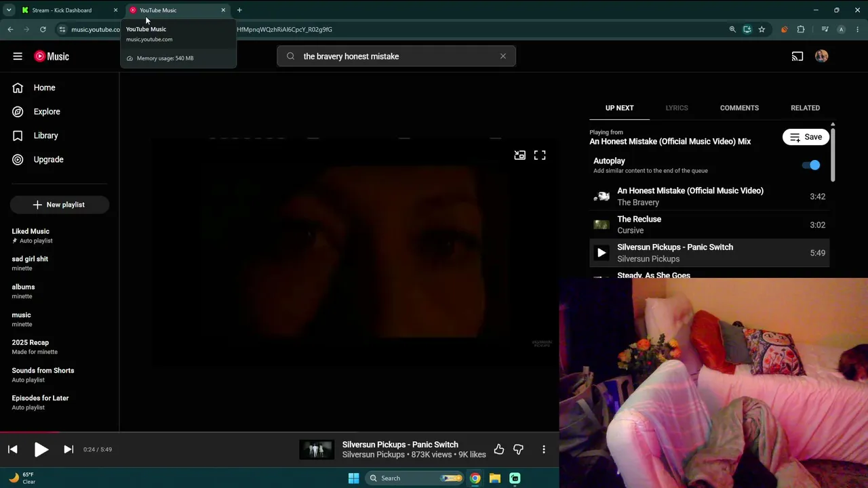Viewport: 868px width, 488px height.
Task: Open the account profile avatar
Action: tap(821, 56)
